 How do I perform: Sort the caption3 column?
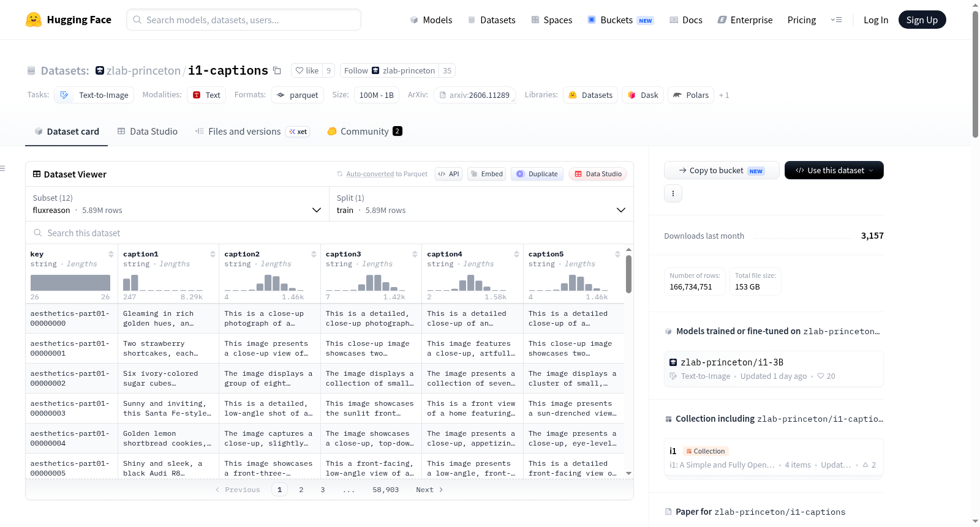[x=415, y=254]
